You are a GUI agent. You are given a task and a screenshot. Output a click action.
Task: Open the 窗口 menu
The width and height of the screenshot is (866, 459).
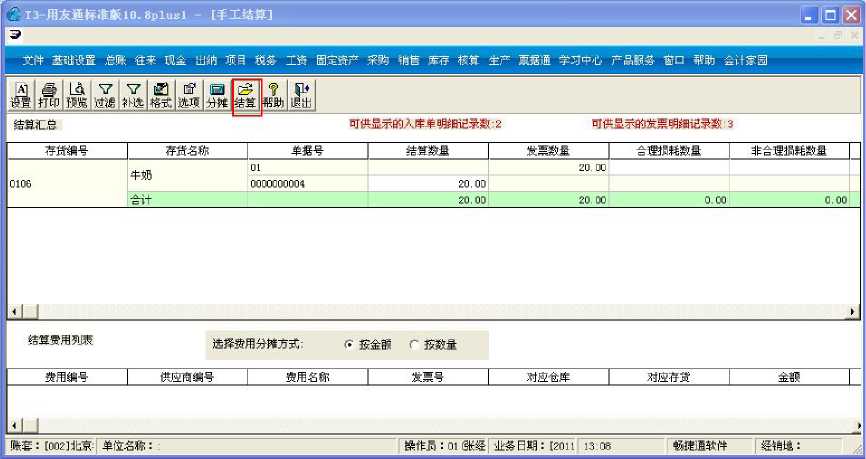(674, 61)
